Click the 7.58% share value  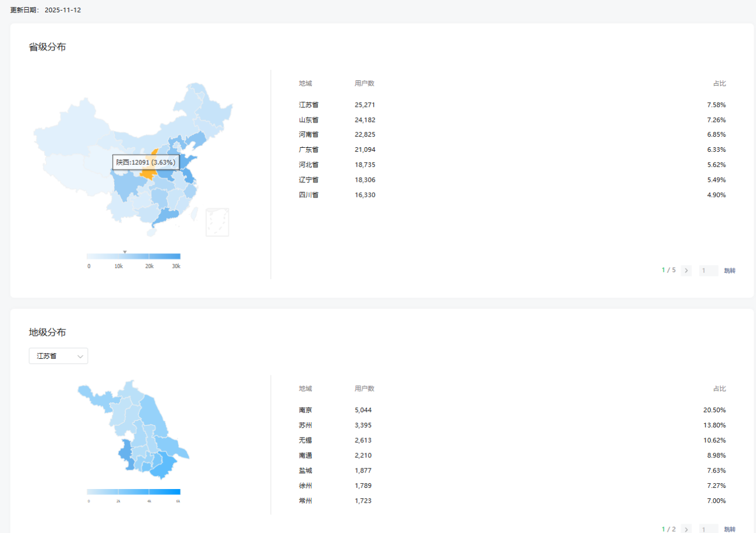pos(717,105)
